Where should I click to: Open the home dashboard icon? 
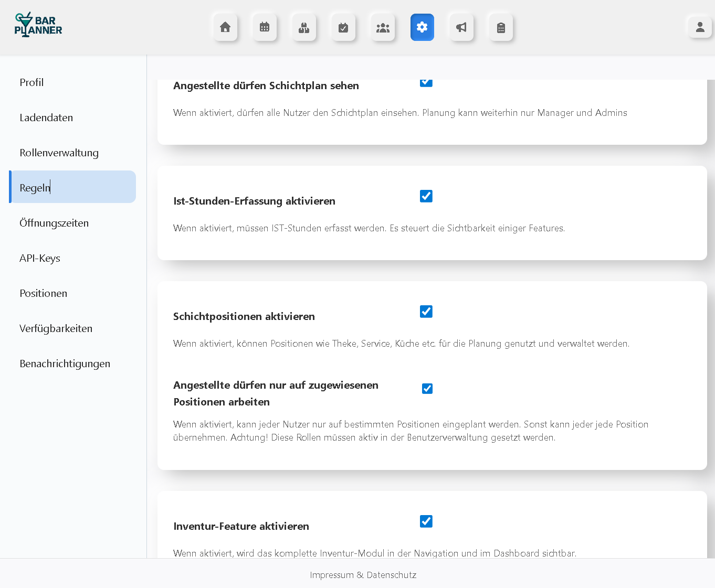(x=225, y=27)
